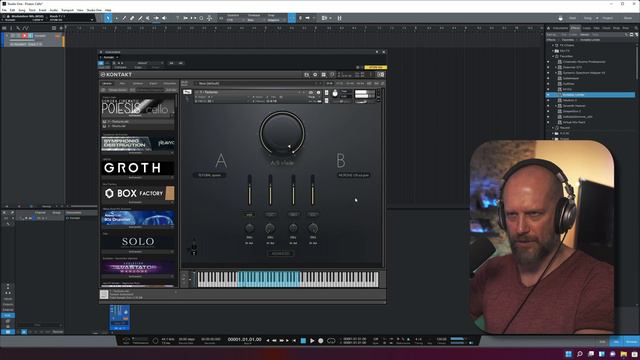Collapse the Favorites folder in the browser

553,56
